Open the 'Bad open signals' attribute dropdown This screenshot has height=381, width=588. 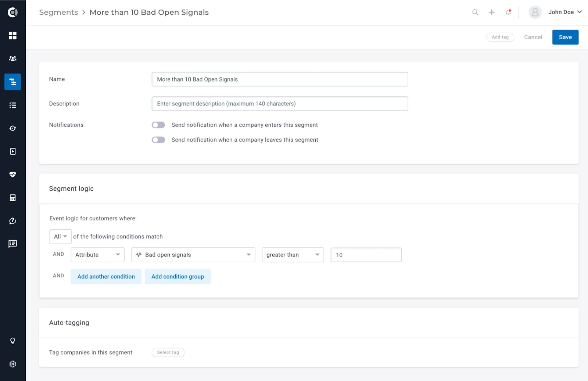[x=193, y=255]
